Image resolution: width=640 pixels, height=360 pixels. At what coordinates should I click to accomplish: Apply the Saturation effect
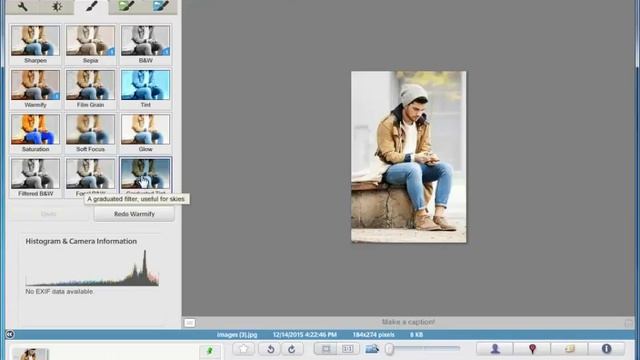coord(36,133)
